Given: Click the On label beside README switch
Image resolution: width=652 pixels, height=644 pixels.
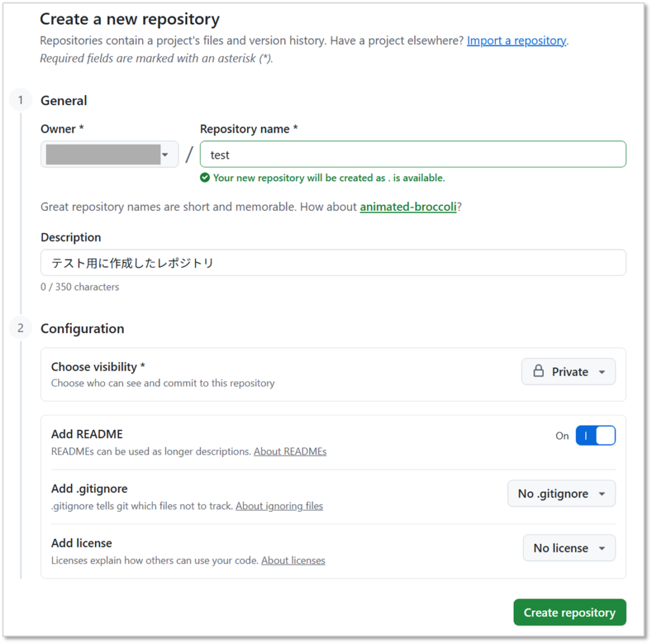Looking at the screenshot, I should point(562,436).
